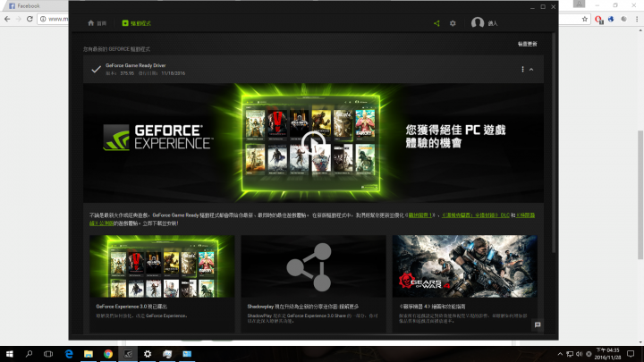644x362 pixels.
Task: Play the GeForce Experience banner video
Action: point(313,143)
